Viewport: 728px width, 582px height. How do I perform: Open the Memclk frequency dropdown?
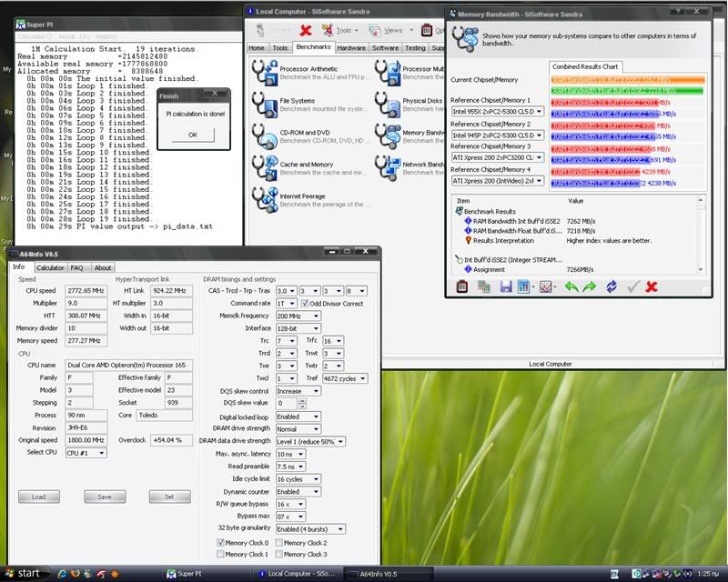pos(298,315)
